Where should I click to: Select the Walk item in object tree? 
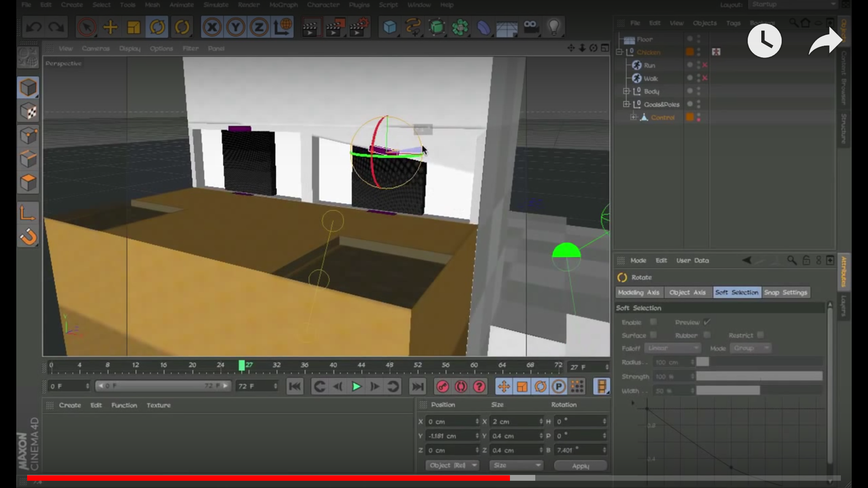651,79
